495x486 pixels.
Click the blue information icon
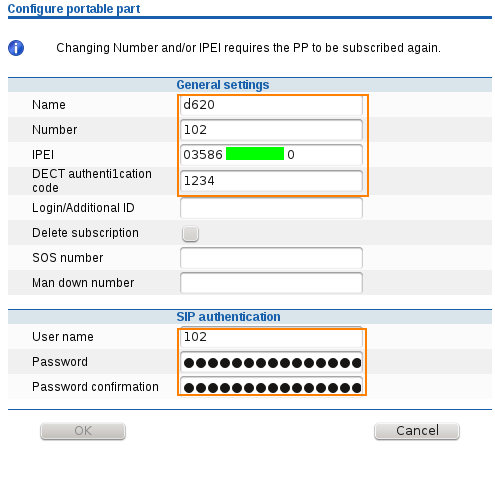click(x=16, y=48)
